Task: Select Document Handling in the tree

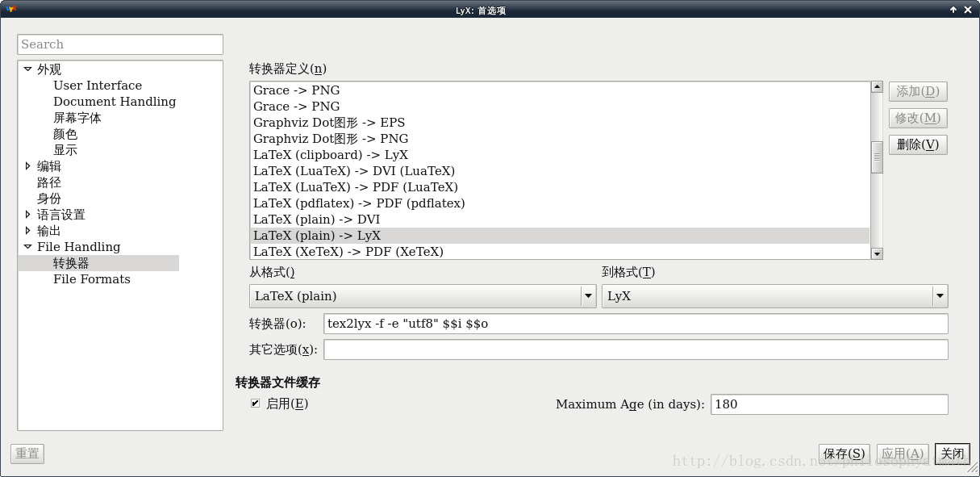Action: [x=115, y=102]
